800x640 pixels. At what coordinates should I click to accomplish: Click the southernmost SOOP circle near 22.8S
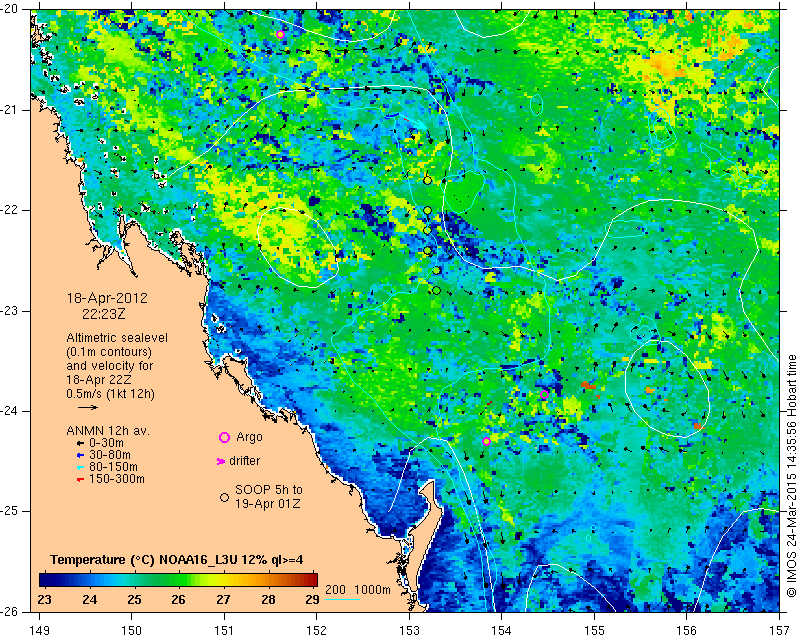coord(436,291)
